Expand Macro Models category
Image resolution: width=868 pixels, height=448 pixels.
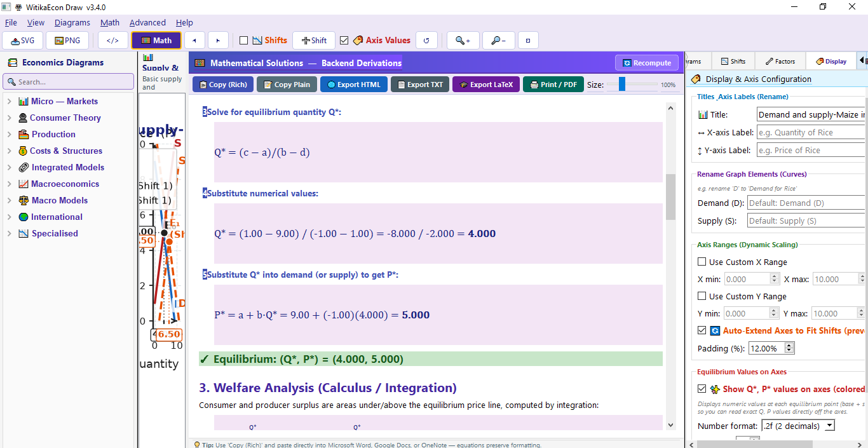pos(9,200)
